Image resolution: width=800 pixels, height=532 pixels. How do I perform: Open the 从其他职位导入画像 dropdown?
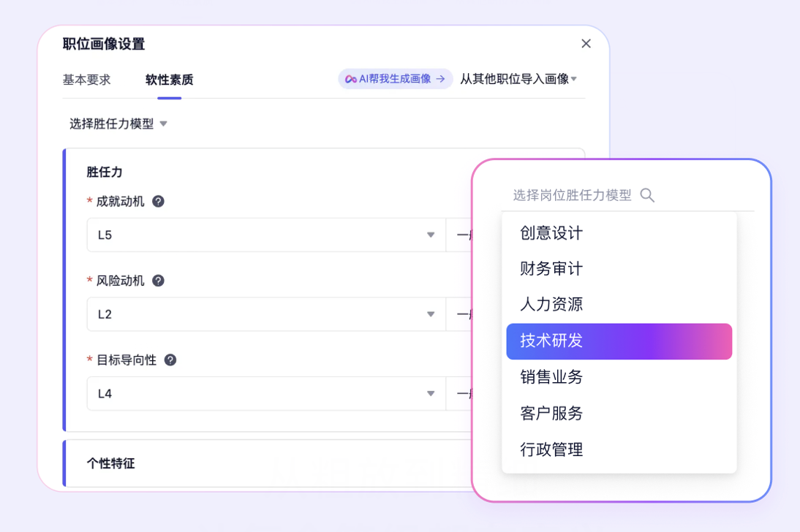tap(518, 79)
